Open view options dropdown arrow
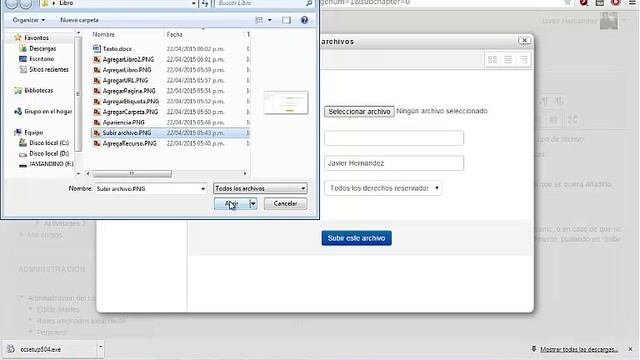The height and width of the screenshot is (360, 640). 269,20
